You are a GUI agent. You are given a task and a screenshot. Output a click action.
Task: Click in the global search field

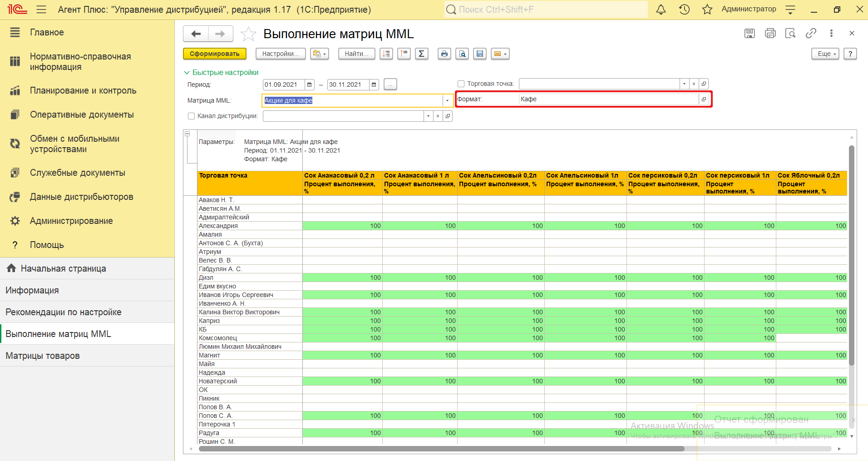point(546,10)
